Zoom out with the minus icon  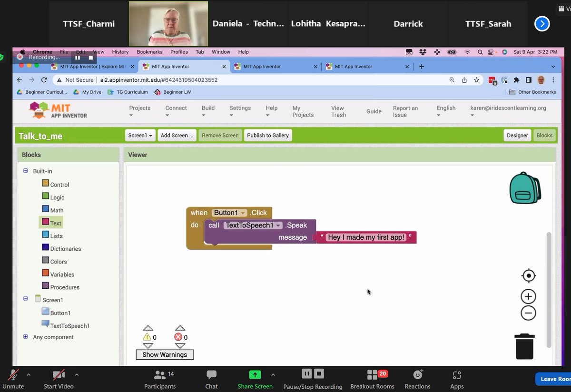[528, 313]
